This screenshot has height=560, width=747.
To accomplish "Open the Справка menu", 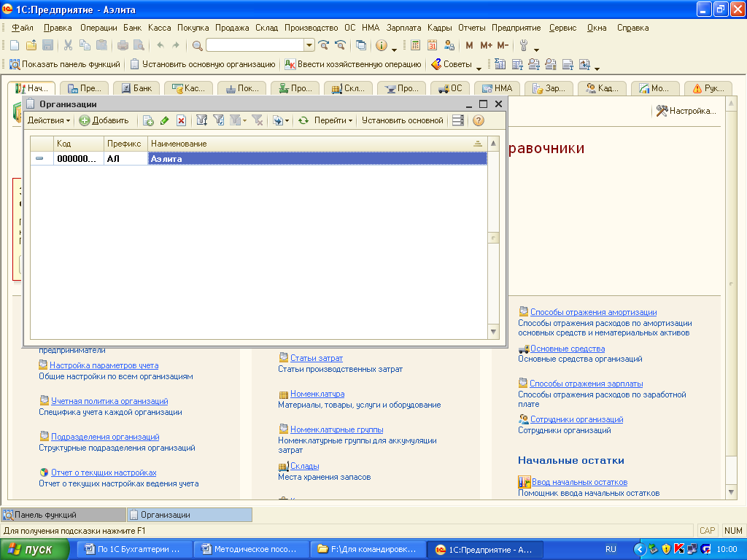I will coord(632,28).
